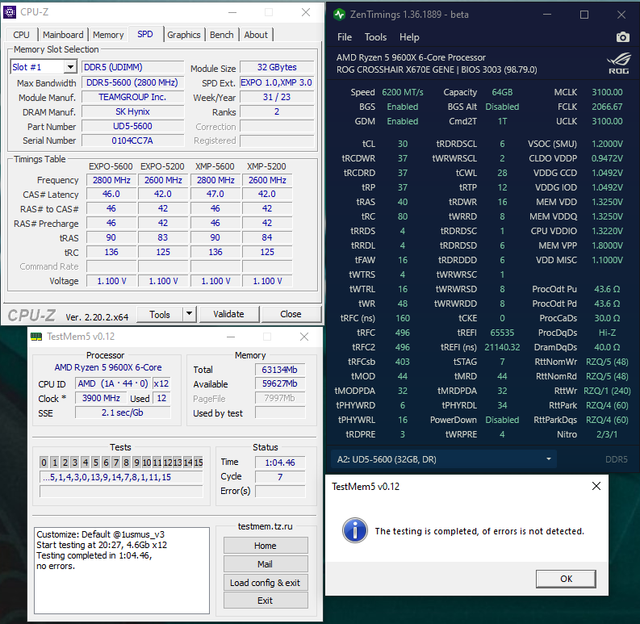The width and height of the screenshot is (640, 624).
Task: Click the TestMem5 memory chip title icon
Action: 36,337
